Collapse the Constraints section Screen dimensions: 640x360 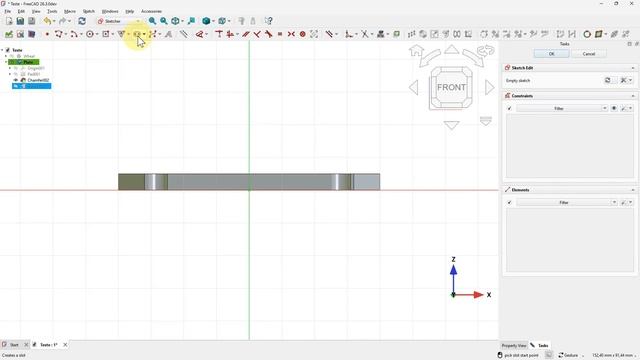click(x=633, y=96)
